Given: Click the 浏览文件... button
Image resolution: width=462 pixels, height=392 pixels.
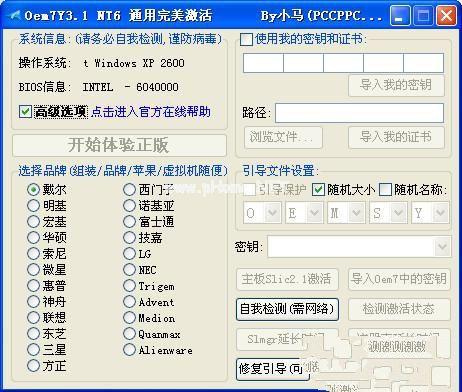Looking at the screenshot, I should pyautogui.click(x=283, y=137).
